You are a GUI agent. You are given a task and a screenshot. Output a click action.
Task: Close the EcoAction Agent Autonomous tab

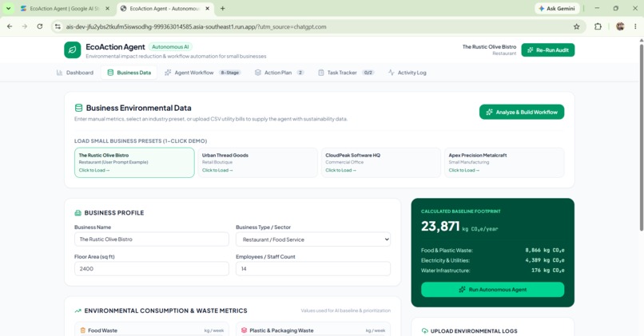pyautogui.click(x=208, y=8)
